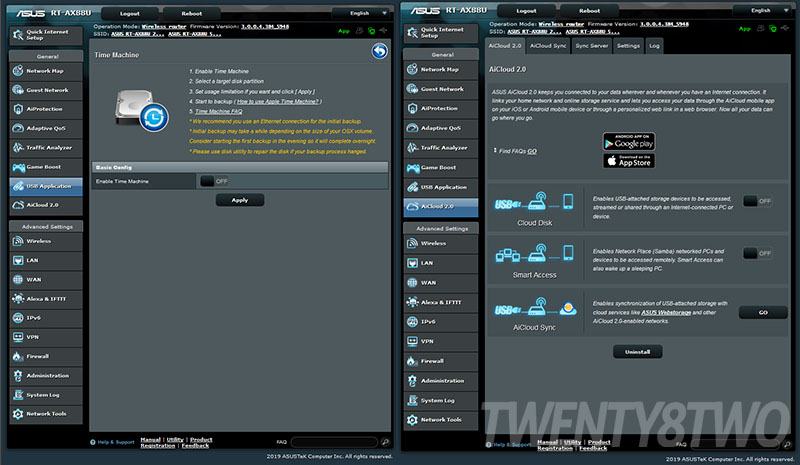Screen dimensions: 800x465
Task: Open the AiCloud Log tab
Action: click(x=654, y=46)
